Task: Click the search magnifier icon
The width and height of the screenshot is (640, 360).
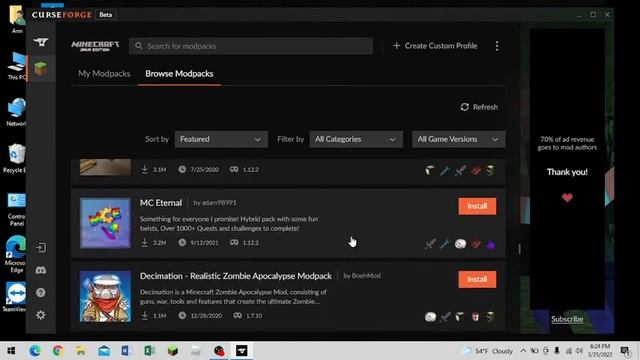Action: [x=139, y=46]
